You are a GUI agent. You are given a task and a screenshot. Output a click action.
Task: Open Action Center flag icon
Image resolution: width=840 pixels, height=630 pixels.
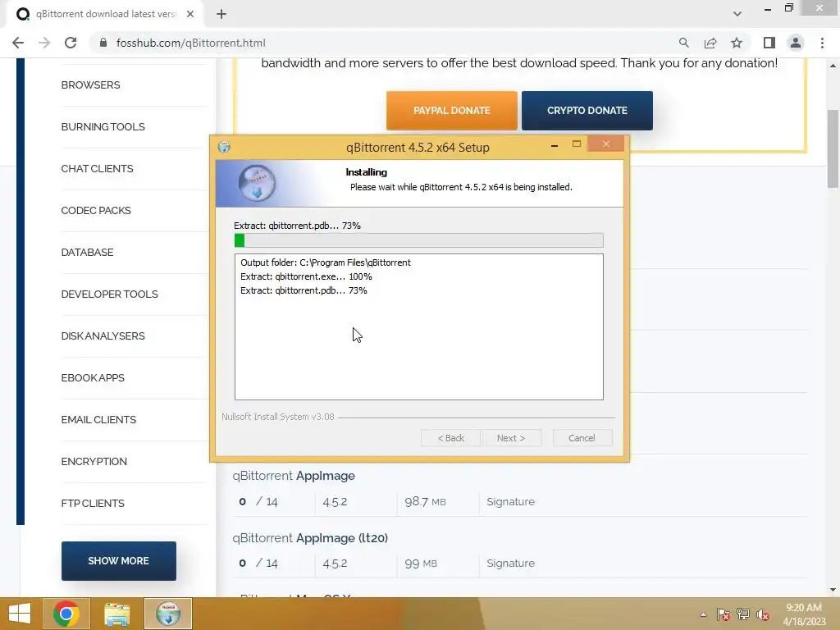point(724,614)
